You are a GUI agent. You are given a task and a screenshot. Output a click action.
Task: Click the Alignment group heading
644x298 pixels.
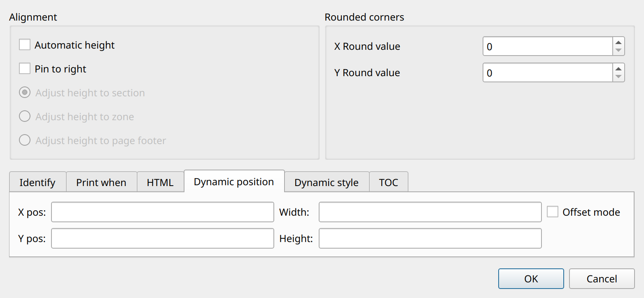(x=33, y=17)
